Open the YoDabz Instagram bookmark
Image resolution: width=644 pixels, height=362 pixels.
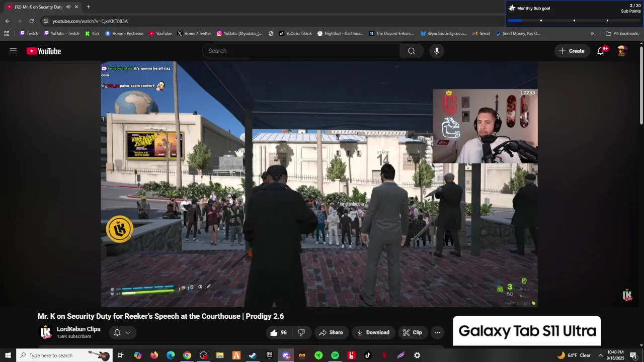[239, 34]
